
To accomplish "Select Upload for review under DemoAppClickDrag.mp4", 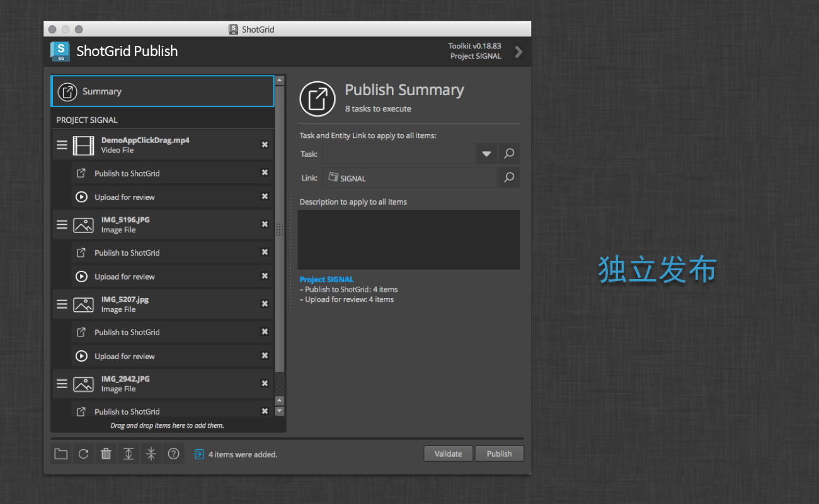I will pyautogui.click(x=171, y=197).
